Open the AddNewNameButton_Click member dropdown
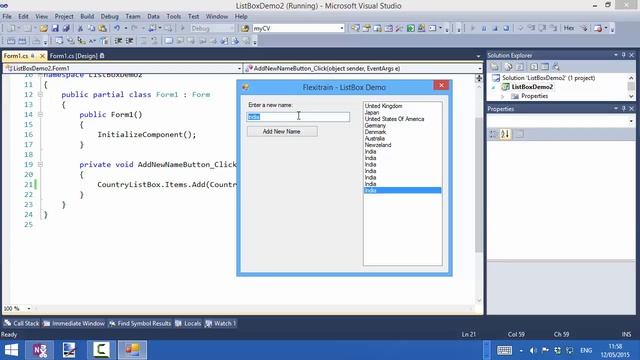 pyautogui.click(x=480, y=69)
